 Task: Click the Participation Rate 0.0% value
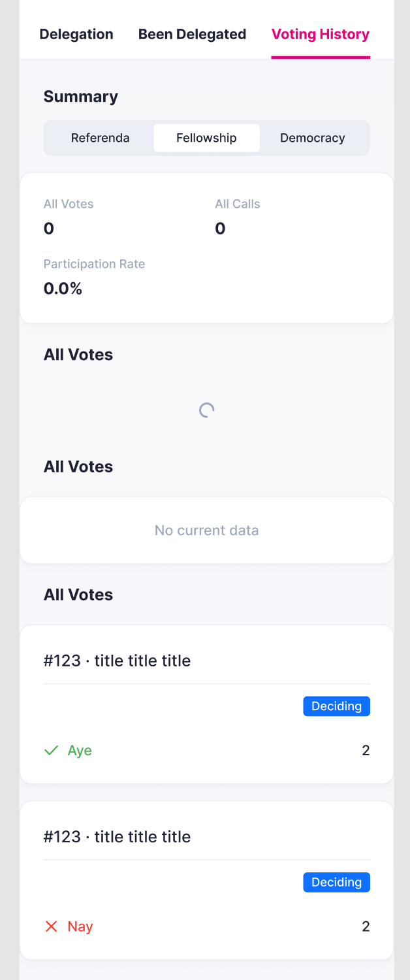pos(63,288)
